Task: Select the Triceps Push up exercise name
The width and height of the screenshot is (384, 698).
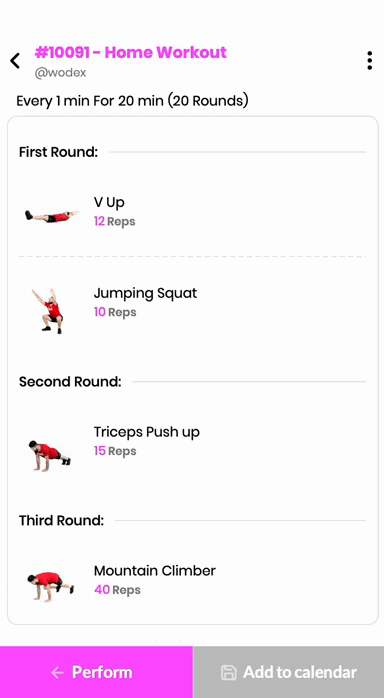Action: click(146, 432)
